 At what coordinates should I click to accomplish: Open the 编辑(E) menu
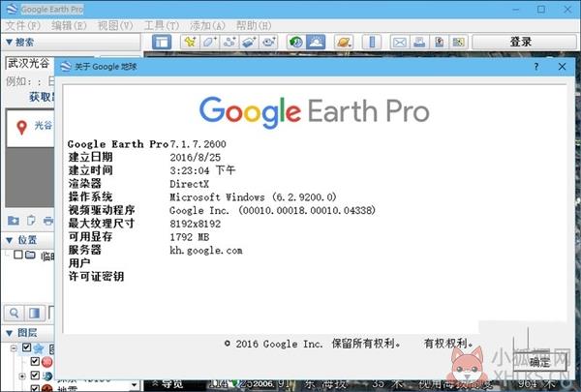(x=69, y=25)
